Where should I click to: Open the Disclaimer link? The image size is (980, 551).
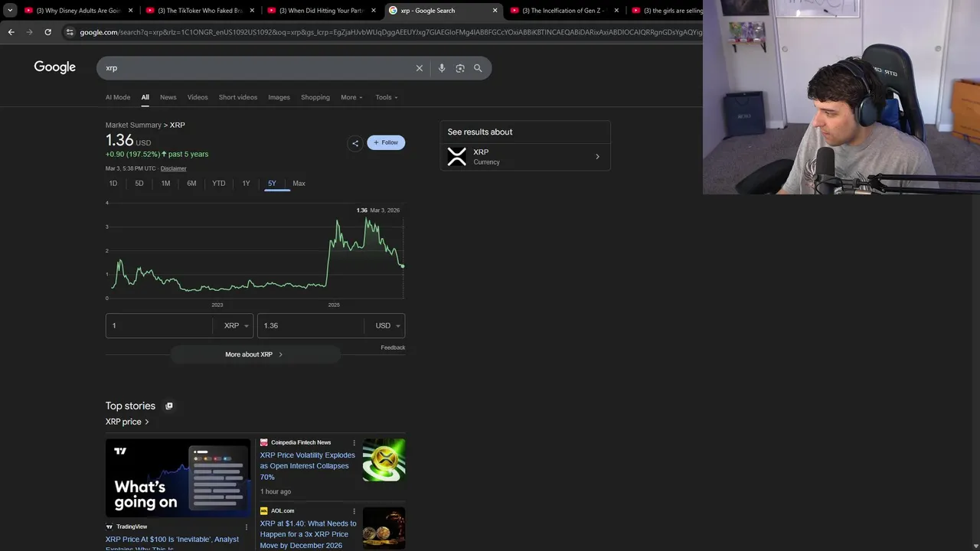coord(173,168)
